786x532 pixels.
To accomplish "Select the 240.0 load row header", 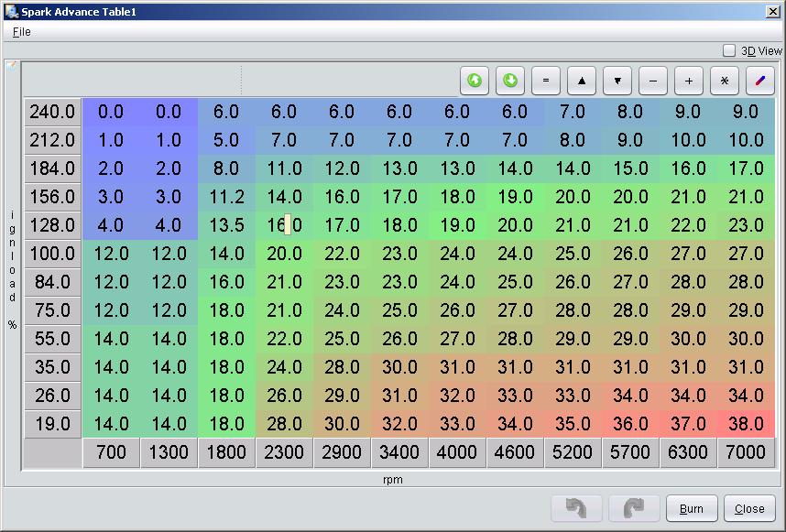I will 52,112.
